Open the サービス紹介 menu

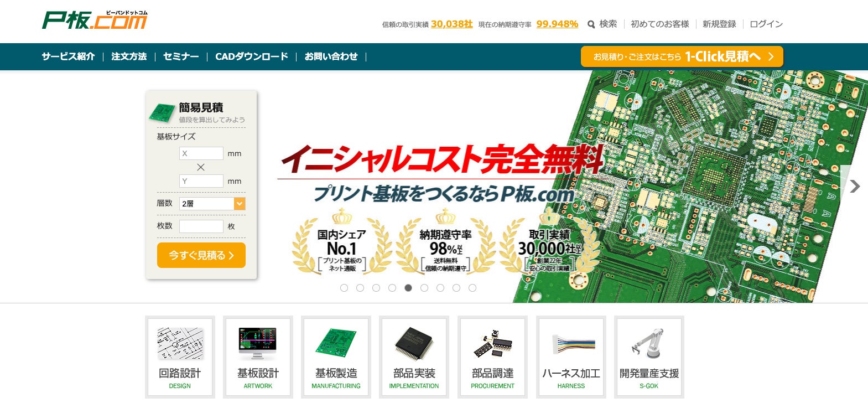[x=68, y=56]
